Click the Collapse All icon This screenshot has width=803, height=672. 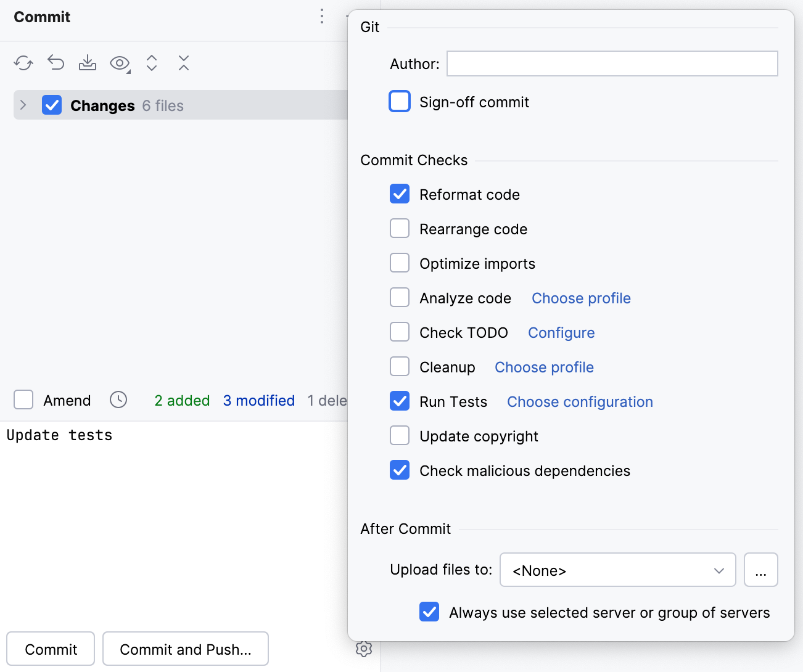pos(184,63)
